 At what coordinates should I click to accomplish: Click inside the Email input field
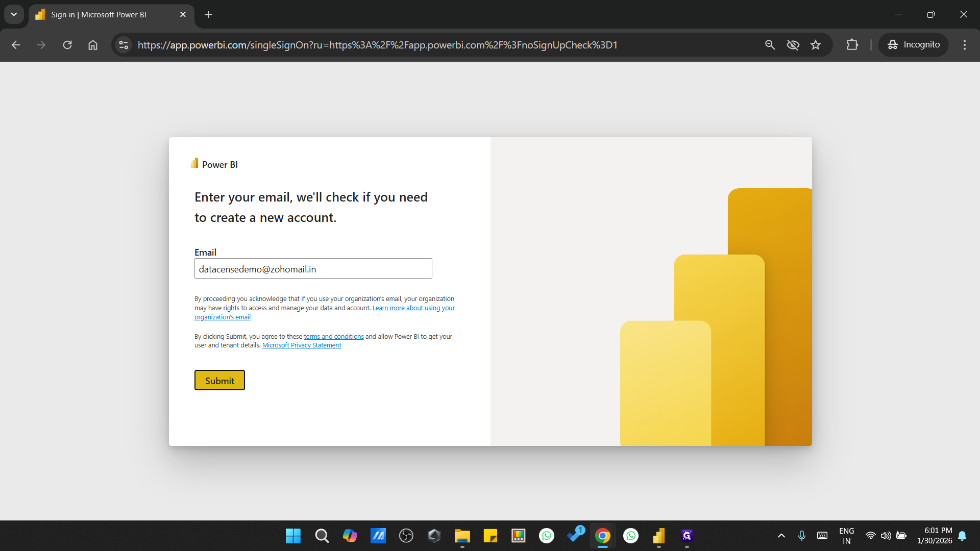tap(313, 268)
